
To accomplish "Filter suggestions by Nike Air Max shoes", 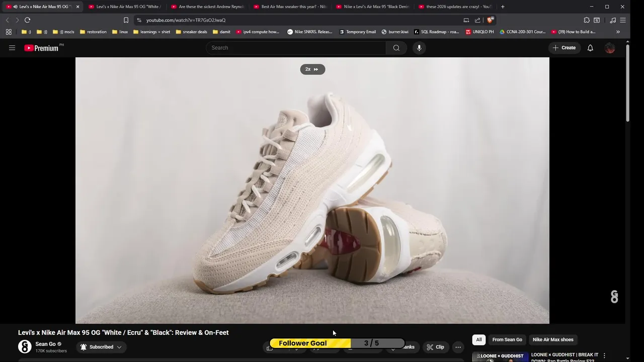I will click(x=553, y=340).
